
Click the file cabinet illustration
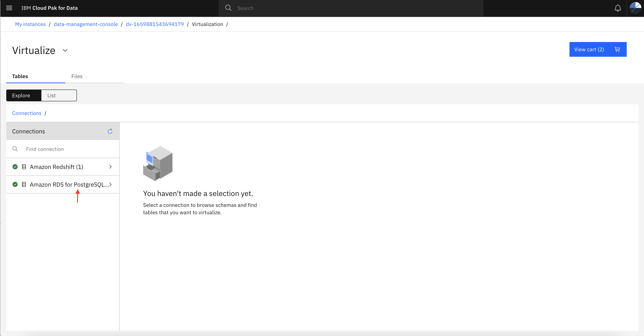pyautogui.click(x=158, y=164)
